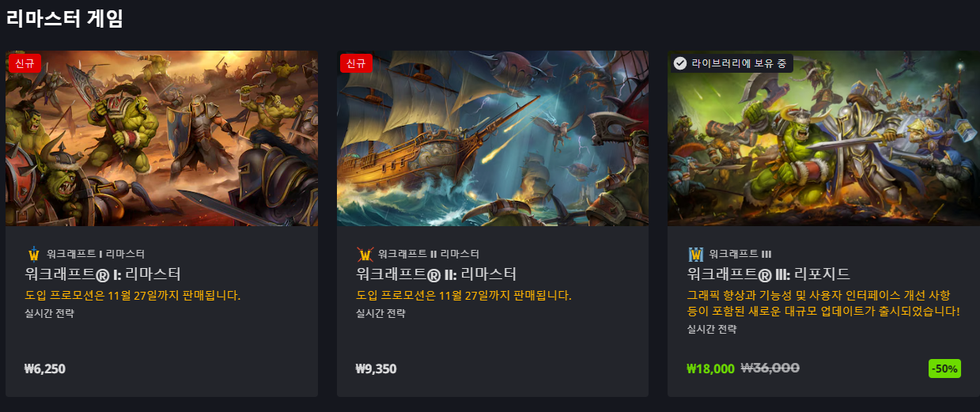Click the Warcraft III game icon
The width and height of the screenshot is (980, 412).
696,254
